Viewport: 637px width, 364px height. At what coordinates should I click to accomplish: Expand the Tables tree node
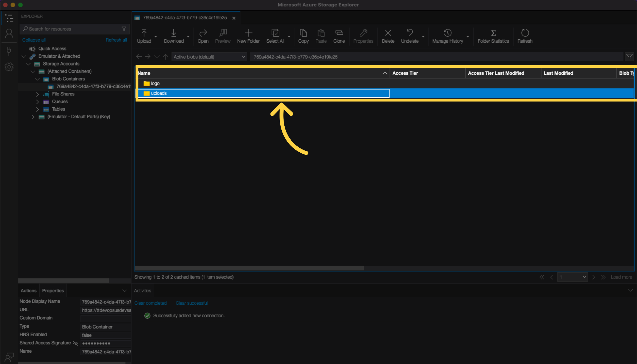(38, 109)
